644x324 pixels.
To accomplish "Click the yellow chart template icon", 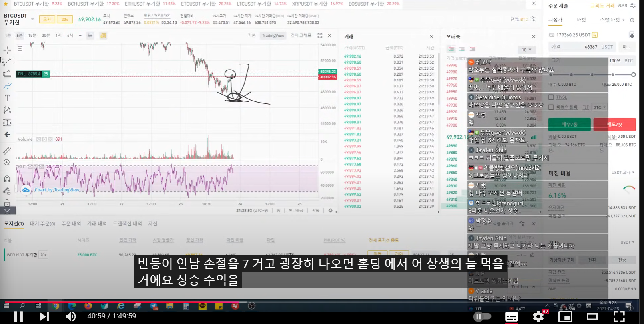I will point(103,36).
